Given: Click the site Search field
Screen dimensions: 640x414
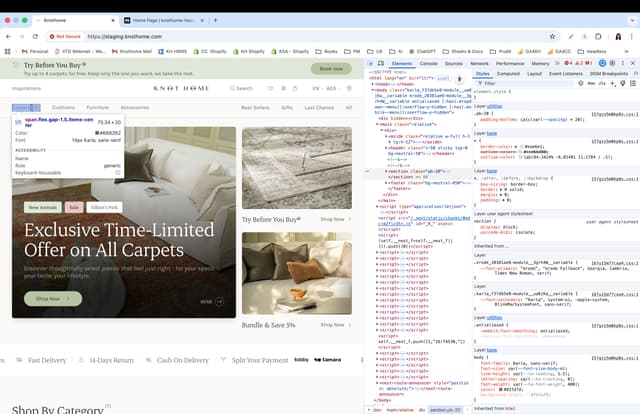Looking at the screenshot, I should click(x=241, y=88).
